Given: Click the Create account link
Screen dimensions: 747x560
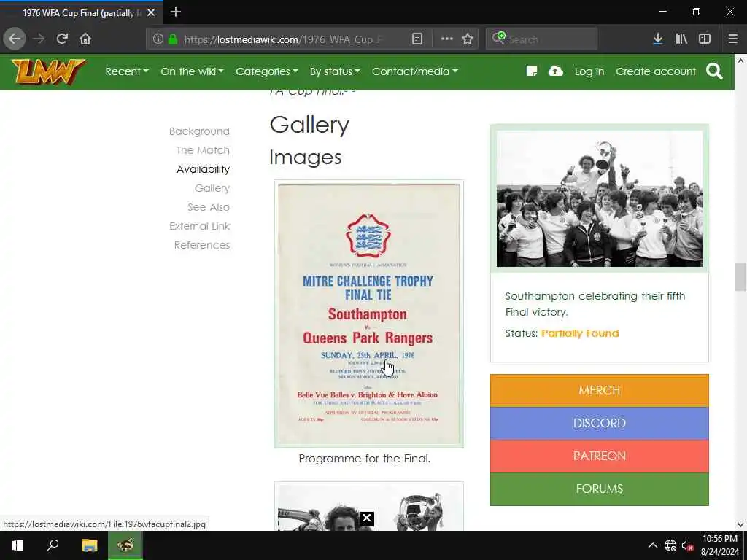Looking at the screenshot, I should tap(656, 71).
